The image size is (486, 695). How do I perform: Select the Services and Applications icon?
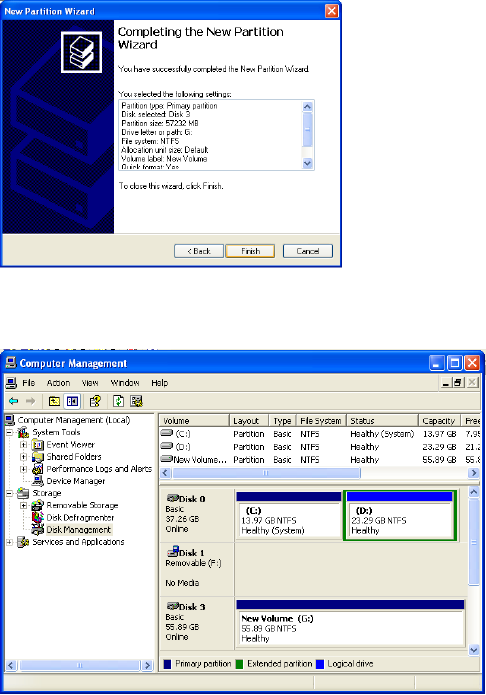tap(23, 542)
